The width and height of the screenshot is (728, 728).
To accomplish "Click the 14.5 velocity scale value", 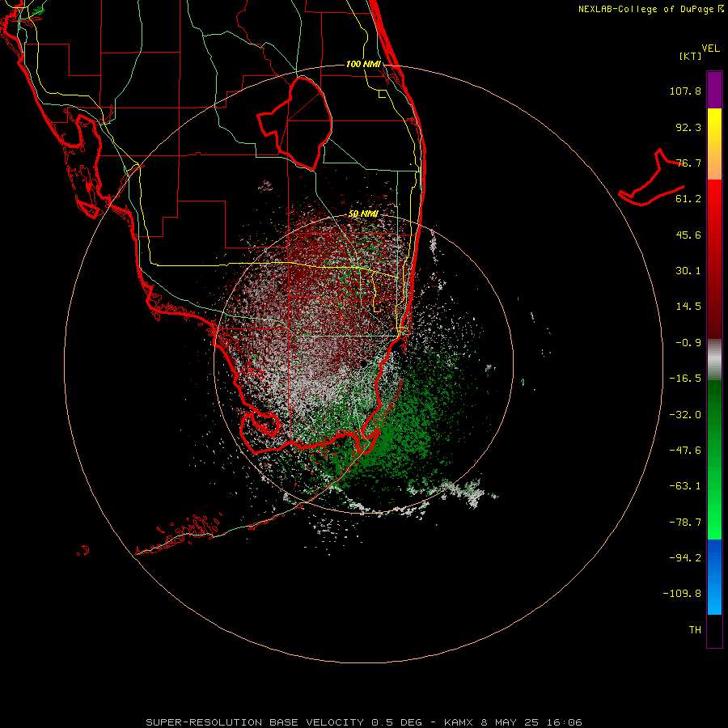I will (688, 307).
